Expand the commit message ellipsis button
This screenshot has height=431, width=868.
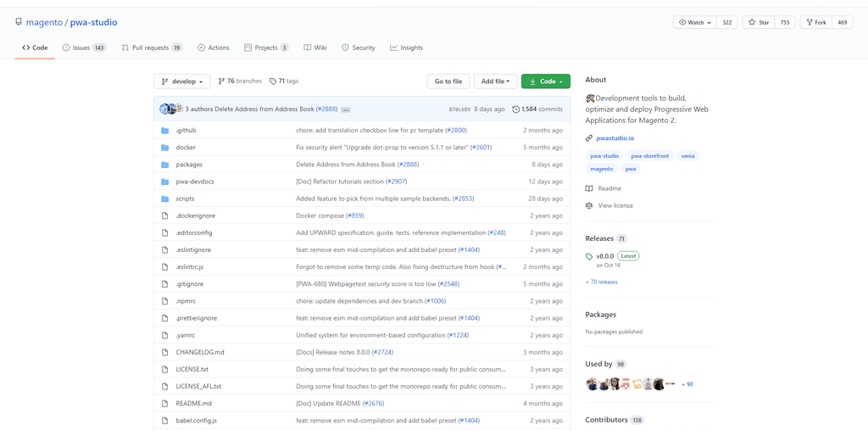coord(346,109)
